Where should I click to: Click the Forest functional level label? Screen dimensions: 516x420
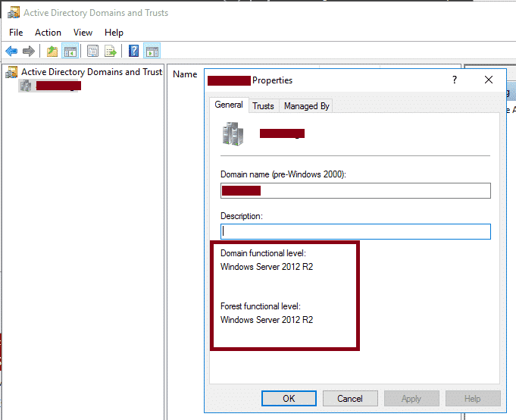[x=261, y=306]
